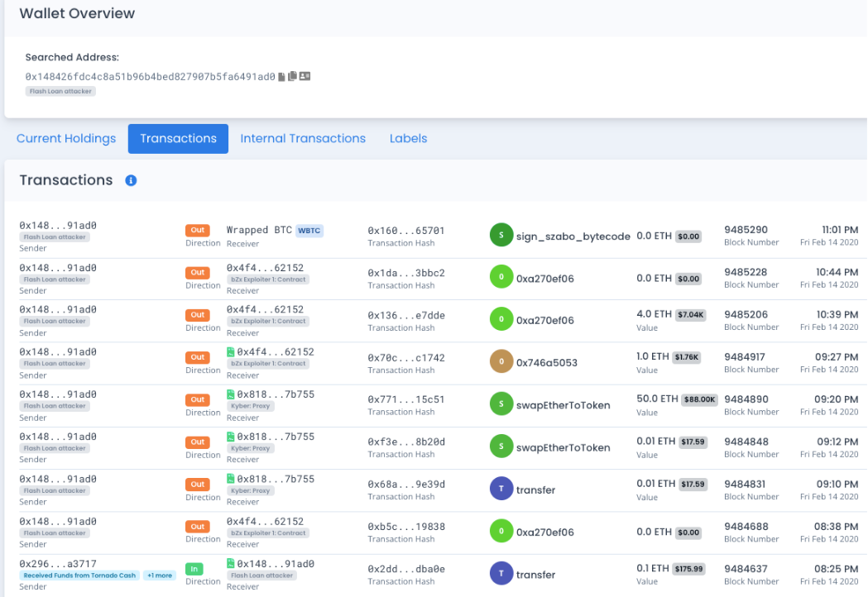Click the 'Received Funds from Tornado Cash' label
The image size is (868, 597).
tap(79, 576)
